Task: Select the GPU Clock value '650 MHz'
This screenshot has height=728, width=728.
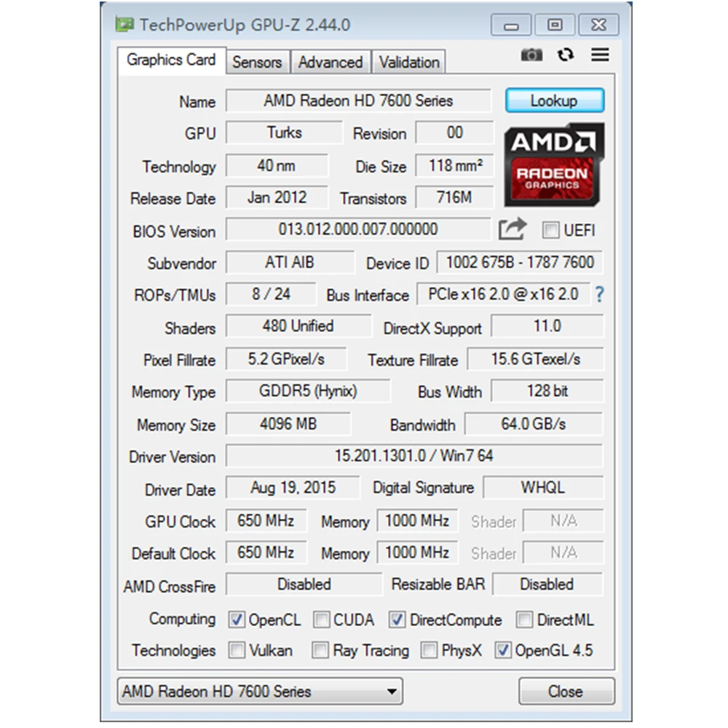Action: pyautogui.click(x=266, y=521)
